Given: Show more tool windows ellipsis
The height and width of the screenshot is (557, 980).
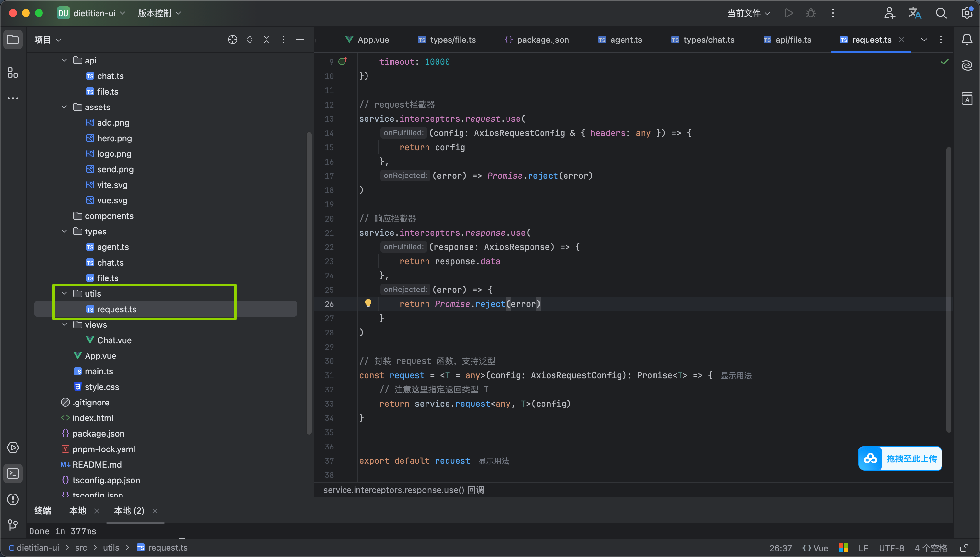Looking at the screenshot, I should pos(13,98).
